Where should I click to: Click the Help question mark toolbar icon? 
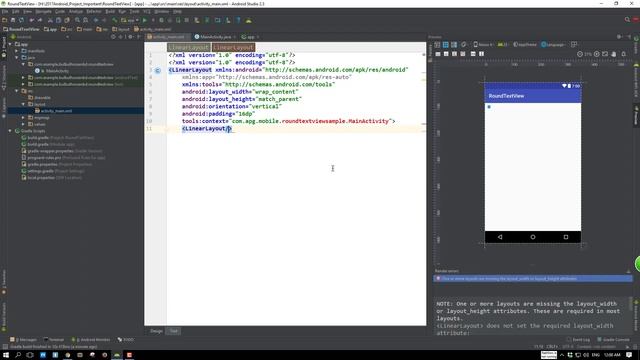[238, 20]
